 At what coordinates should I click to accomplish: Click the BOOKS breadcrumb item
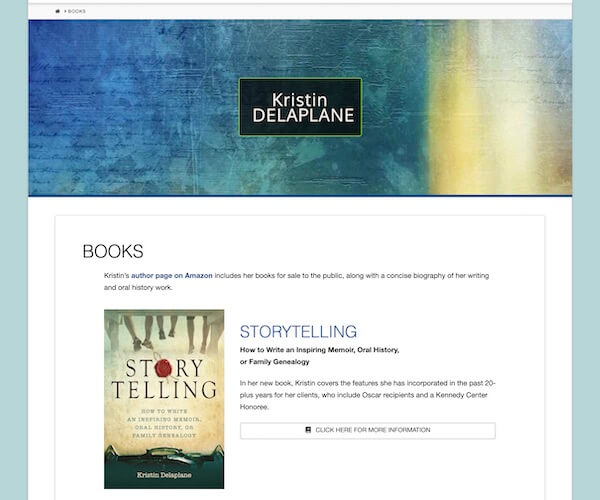[77, 11]
